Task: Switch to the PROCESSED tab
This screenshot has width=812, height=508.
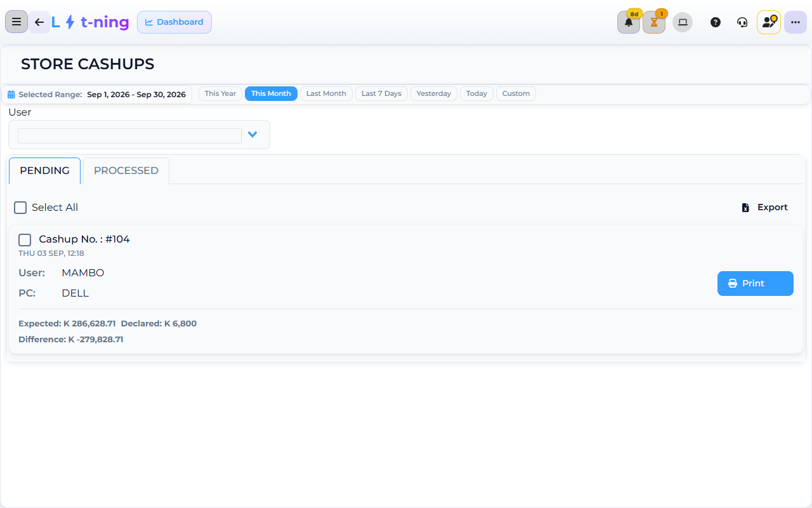Action: point(126,171)
